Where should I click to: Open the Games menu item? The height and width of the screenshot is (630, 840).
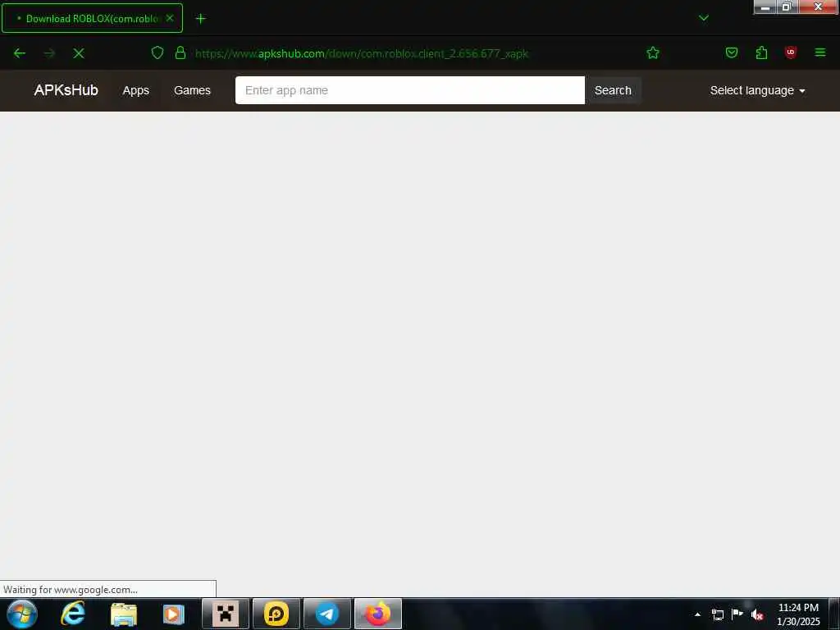pos(192,90)
